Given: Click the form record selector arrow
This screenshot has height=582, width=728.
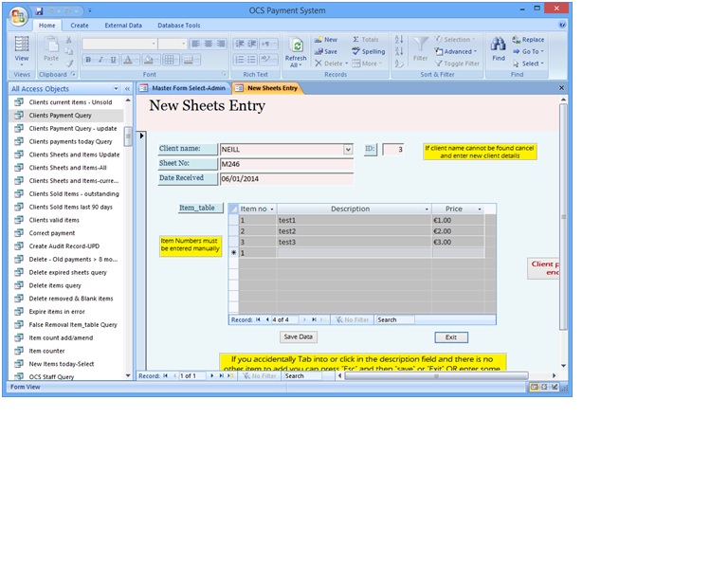Looking at the screenshot, I should tap(141, 136).
